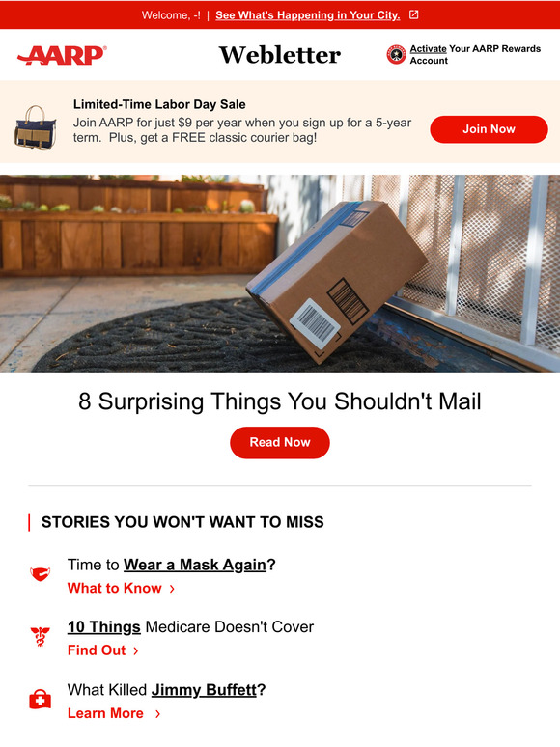
Task: Click the 8 Surprising Things You Shouldn't Mail headline
Action: (280, 401)
